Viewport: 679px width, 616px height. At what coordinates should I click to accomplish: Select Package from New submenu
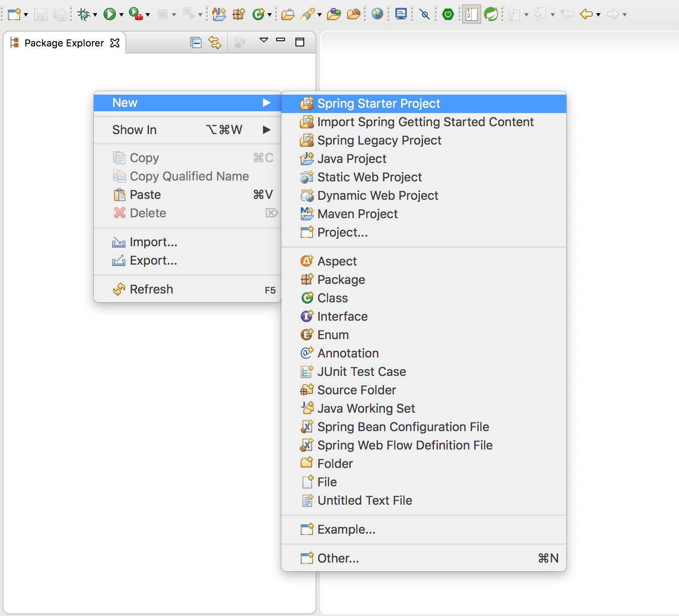pyautogui.click(x=424, y=280)
